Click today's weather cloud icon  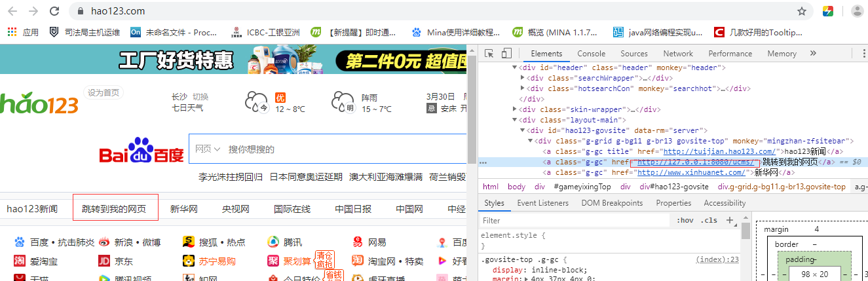[256, 103]
